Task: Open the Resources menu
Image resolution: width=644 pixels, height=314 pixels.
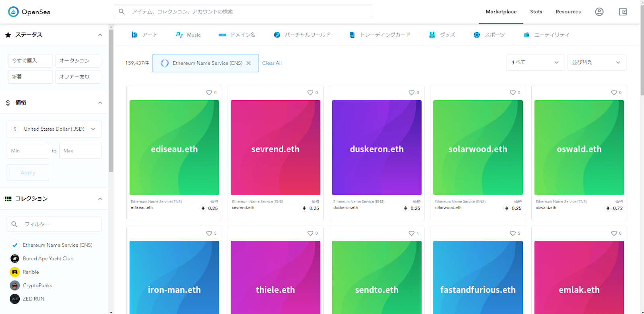Action: (x=568, y=12)
